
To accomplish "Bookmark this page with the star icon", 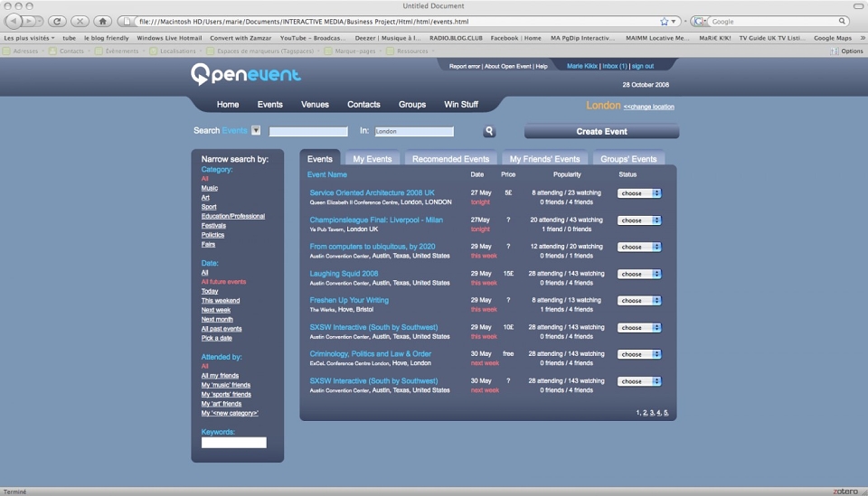I will (664, 21).
